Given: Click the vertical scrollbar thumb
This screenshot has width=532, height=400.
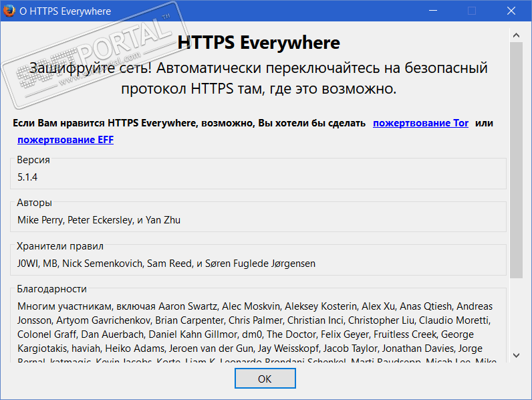Looking at the screenshot, I should (517, 161).
